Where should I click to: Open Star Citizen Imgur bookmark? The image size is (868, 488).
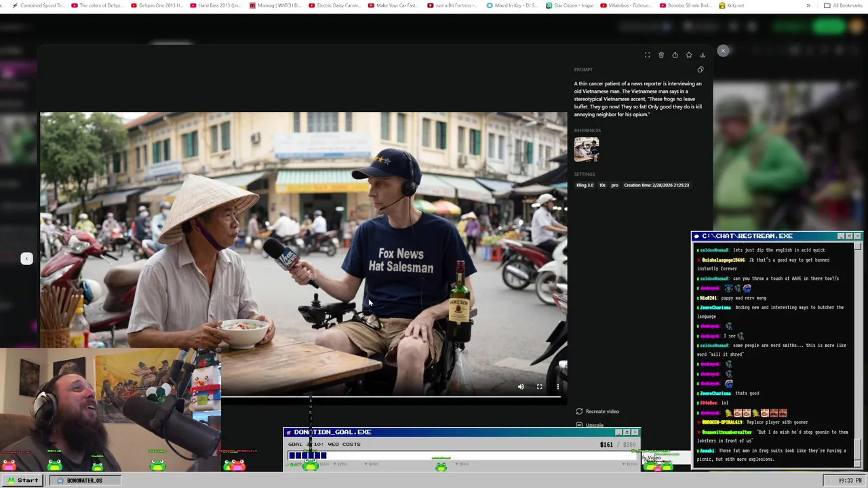click(x=570, y=5)
